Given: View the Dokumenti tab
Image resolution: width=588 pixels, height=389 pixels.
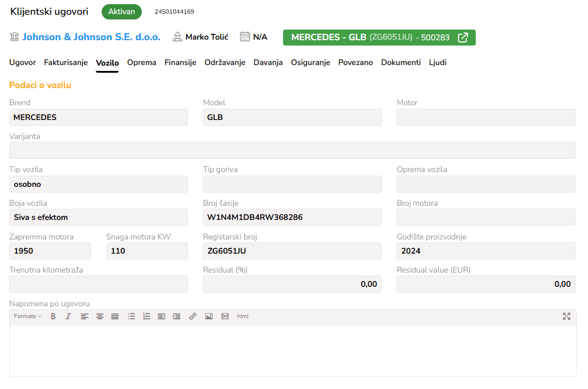Looking at the screenshot, I should (401, 63).
